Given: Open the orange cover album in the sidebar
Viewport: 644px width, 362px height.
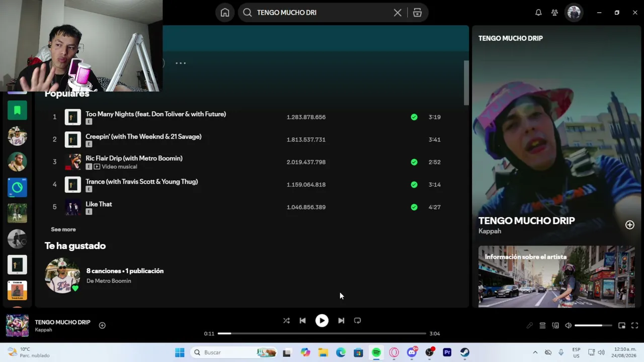Looking at the screenshot, I should (17, 290).
